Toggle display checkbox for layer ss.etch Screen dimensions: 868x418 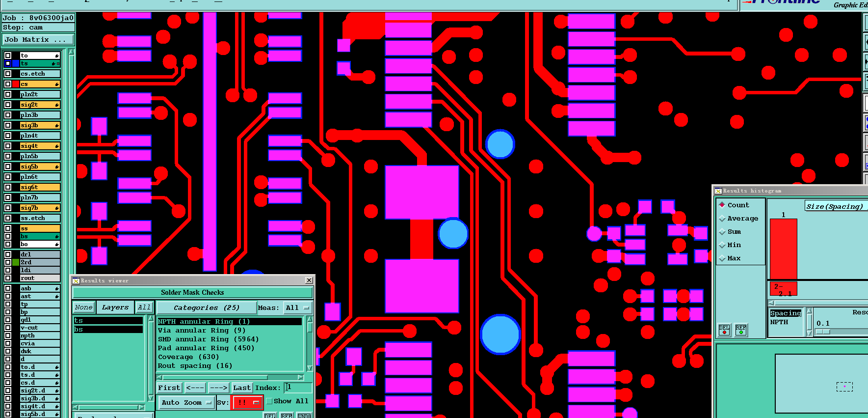8,218
